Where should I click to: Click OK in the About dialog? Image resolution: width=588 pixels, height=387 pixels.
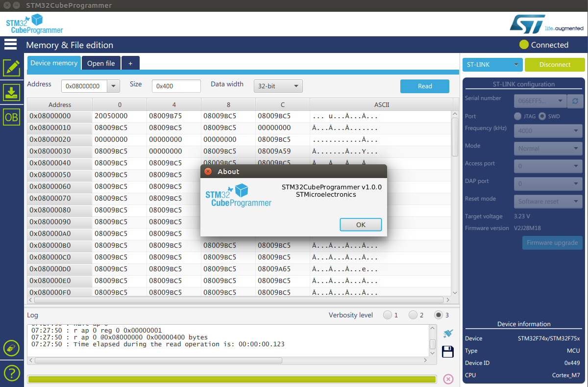tap(361, 225)
